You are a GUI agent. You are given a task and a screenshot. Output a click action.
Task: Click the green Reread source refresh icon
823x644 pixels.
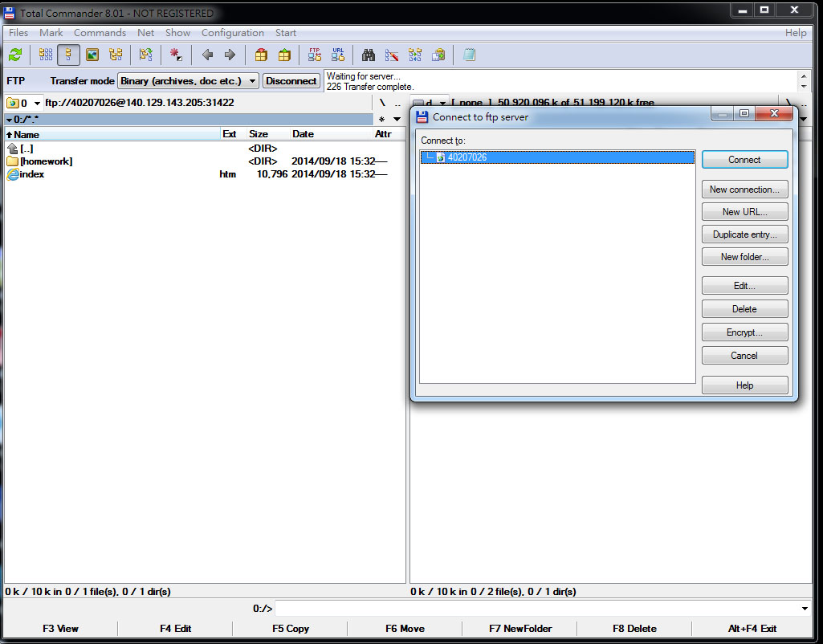[15, 55]
